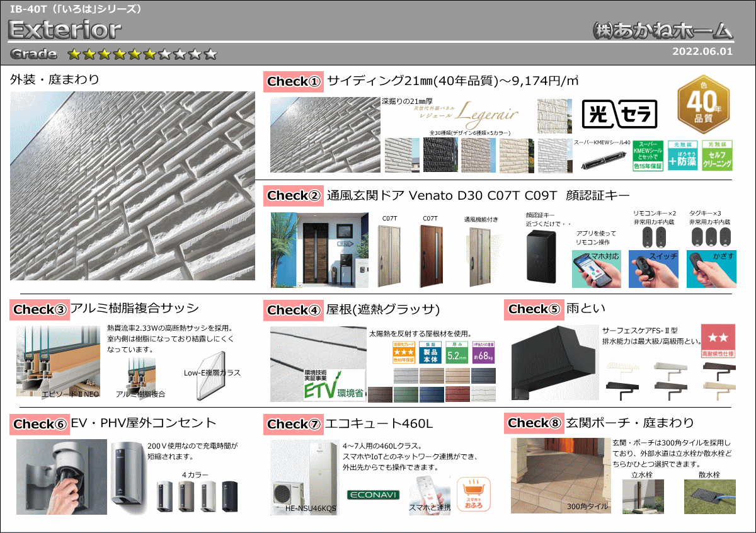Click the brown roof color swatch

coord(381,394)
